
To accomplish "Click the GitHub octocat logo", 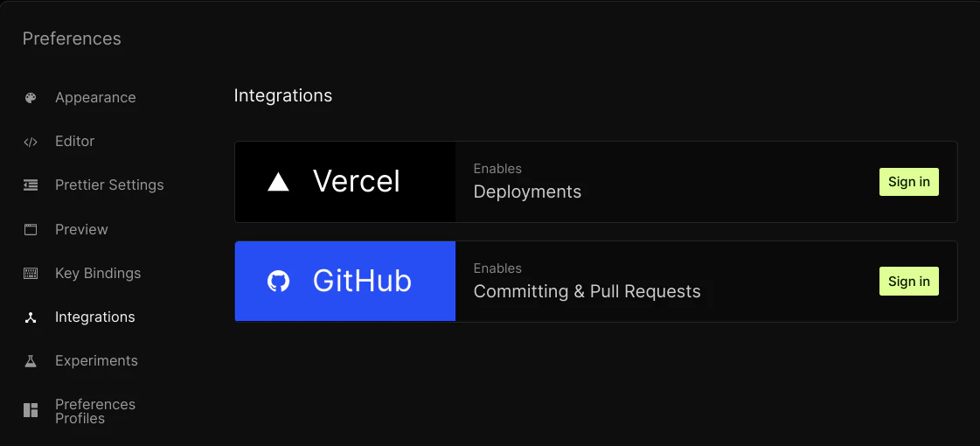I will click(x=278, y=282).
